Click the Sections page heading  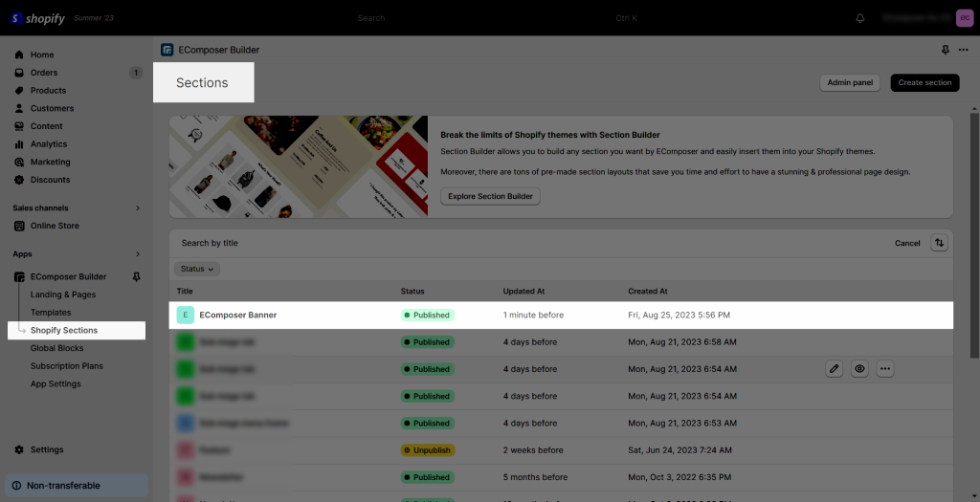(202, 82)
